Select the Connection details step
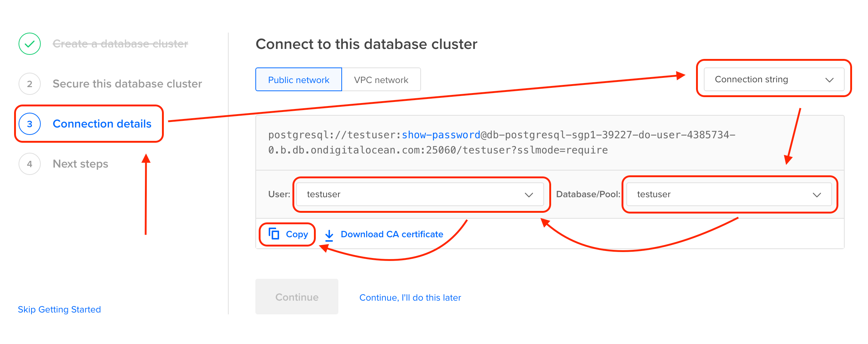 [102, 124]
